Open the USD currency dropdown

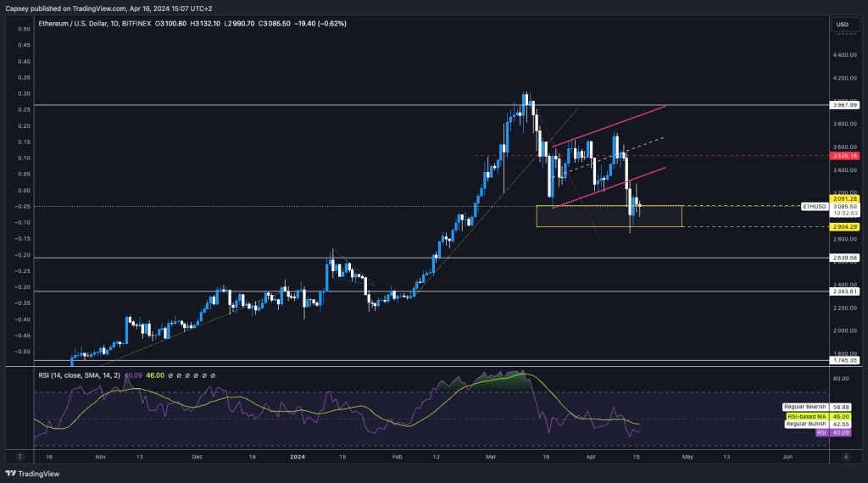tap(842, 23)
